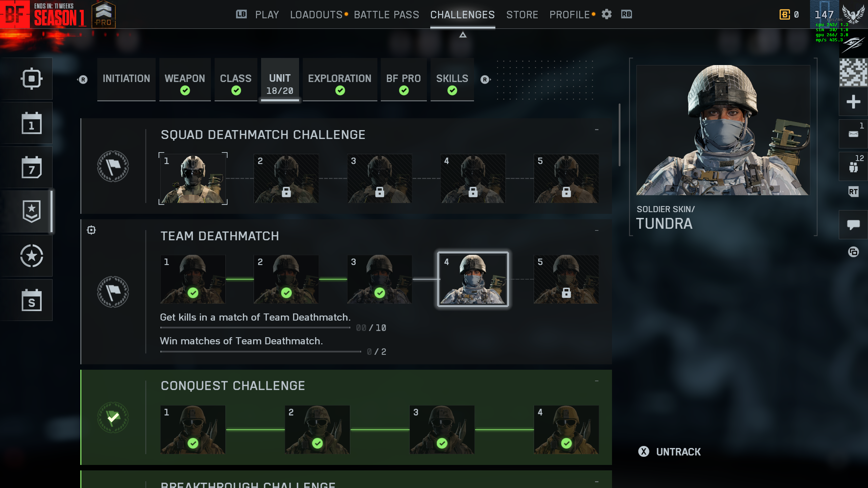Open the weekly calendar icon labeled 7
This screenshot has height=488, width=868.
(32, 167)
